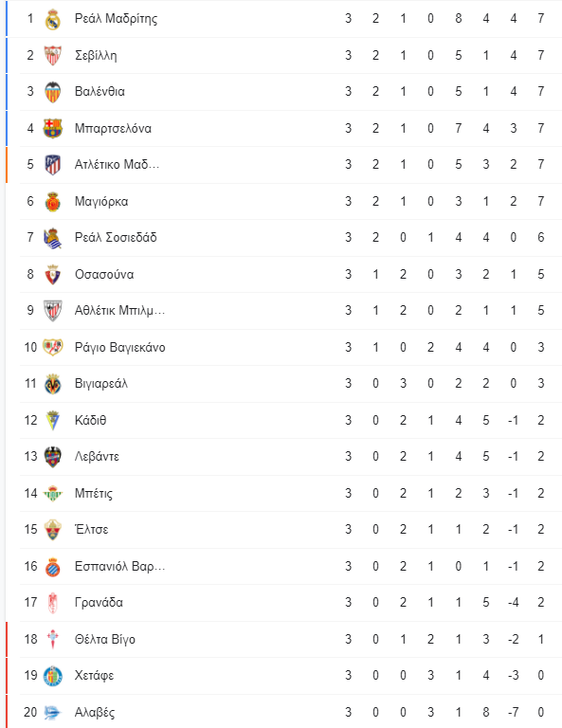This screenshot has width=562, height=728.
Task: Select the Λεβάντε row name
Action: pyautogui.click(x=97, y=456)
